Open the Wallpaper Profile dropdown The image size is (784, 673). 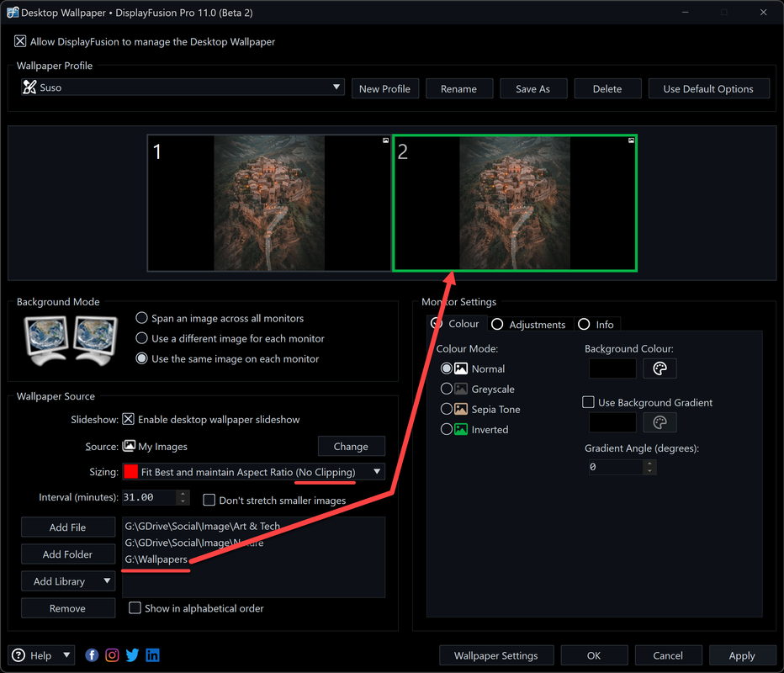click(183, 87)
